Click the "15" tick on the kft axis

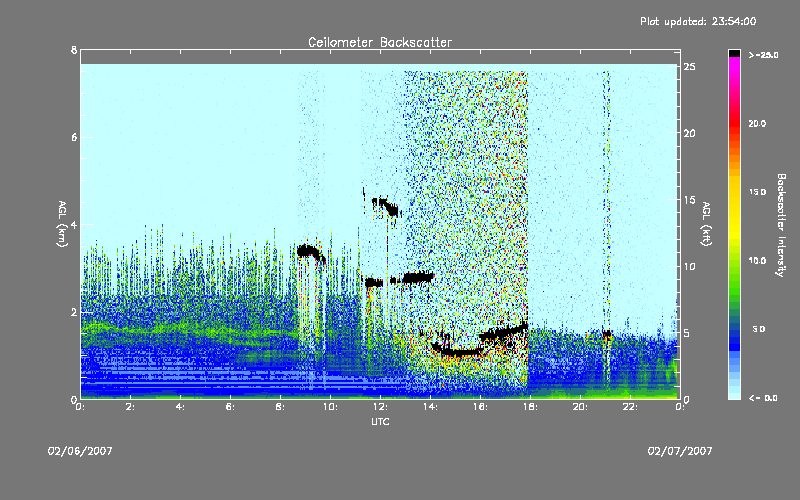[x=690, y=200]
